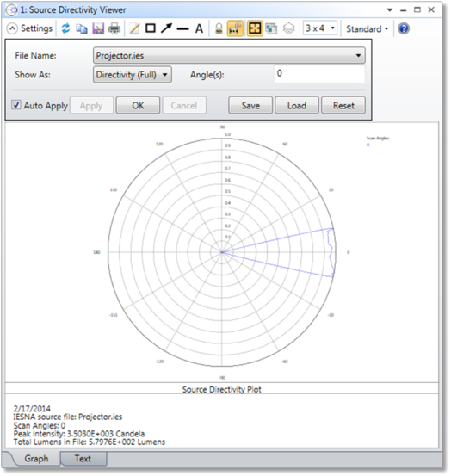Open help with the question mark icon
Image resolution: width=451 pixels, height=476 pixels.
pos(404,28)
